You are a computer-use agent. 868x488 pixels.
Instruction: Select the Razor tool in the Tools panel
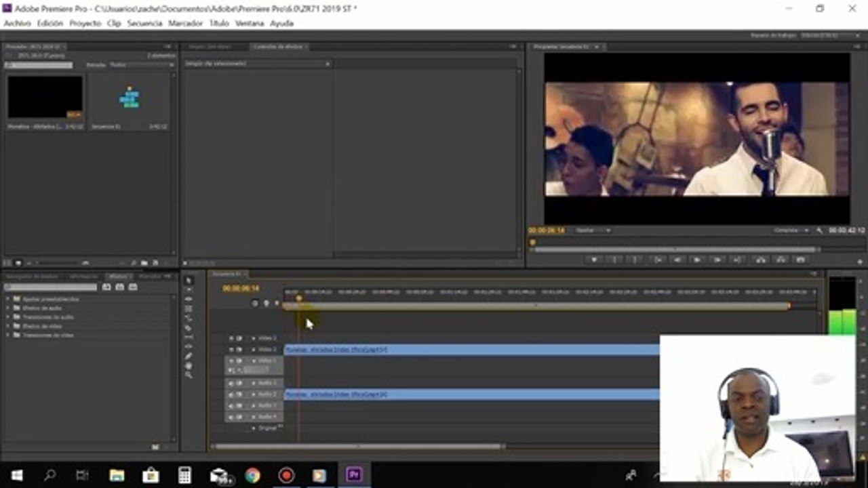click(189, 327)
